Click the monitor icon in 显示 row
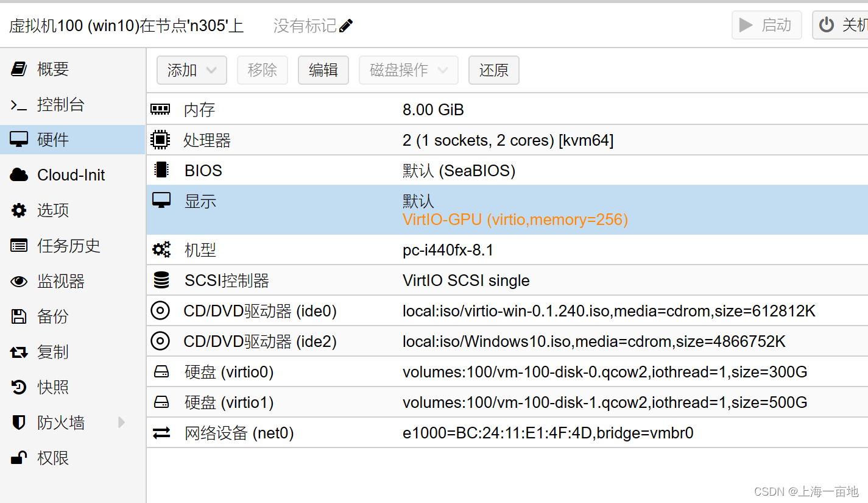 click(x=161, y=201)
